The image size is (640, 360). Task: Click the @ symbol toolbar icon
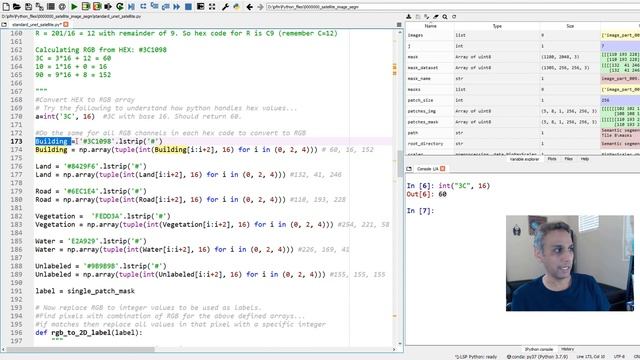pyautogui.click(x=62, y=7)
